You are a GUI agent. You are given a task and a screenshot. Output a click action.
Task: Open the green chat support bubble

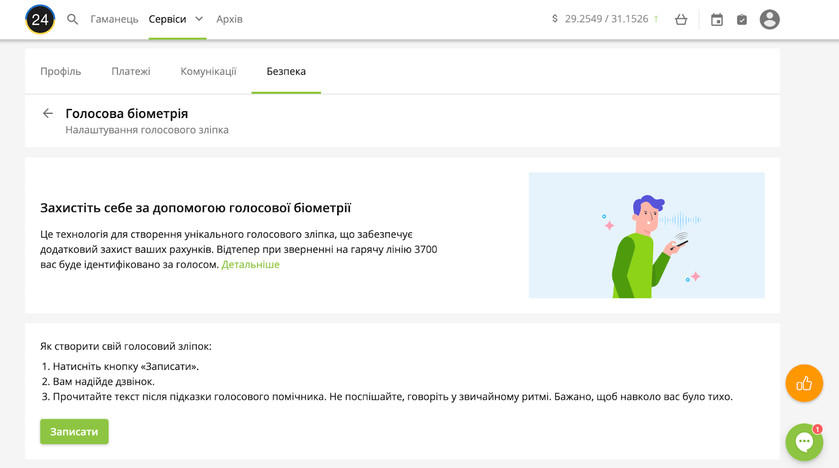click(x=804, y=442)
